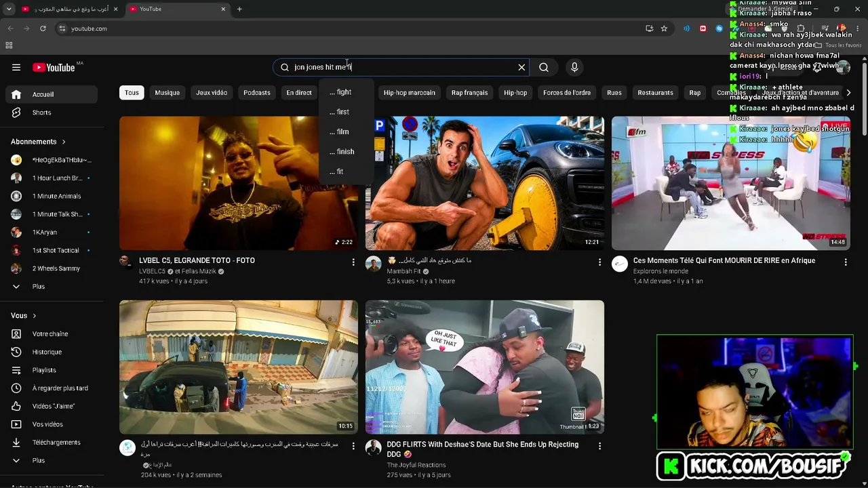Image resolution: width=868 pixels, height=488 pixels.
Task: Open the DDG FLIRTS video thumbnail
Action: coord(485,367)
